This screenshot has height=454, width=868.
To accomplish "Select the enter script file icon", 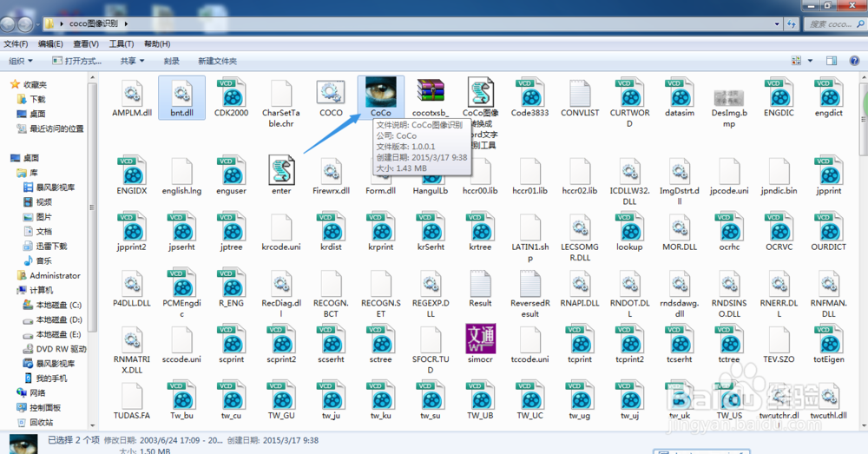I will [x=281, y=170].
